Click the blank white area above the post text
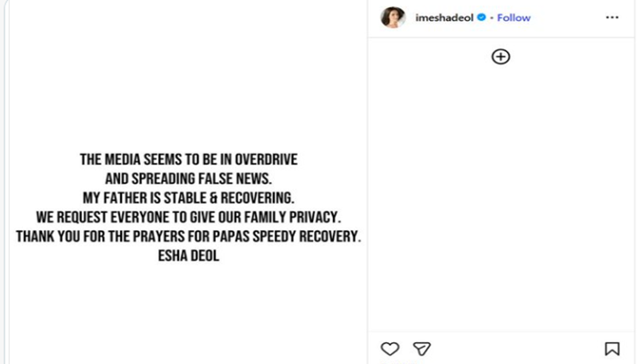637x364 pixels. click(188, 73)
